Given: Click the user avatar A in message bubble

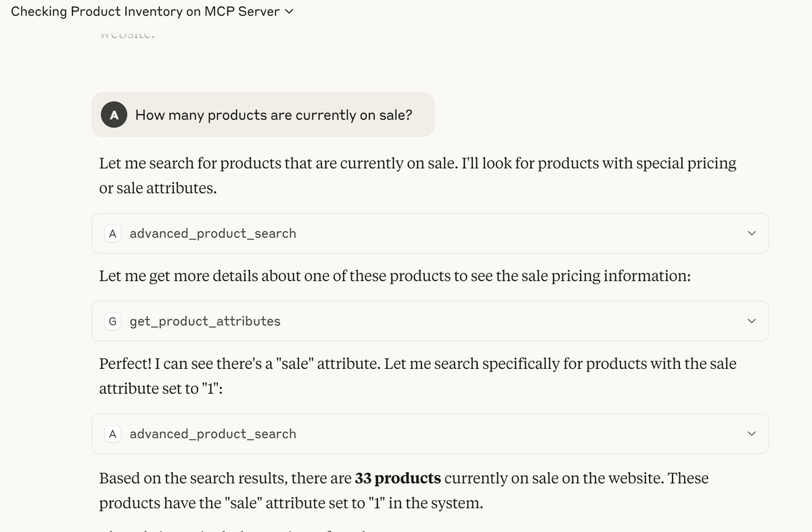Looking at the screenshot, I should tap(114, 115).
